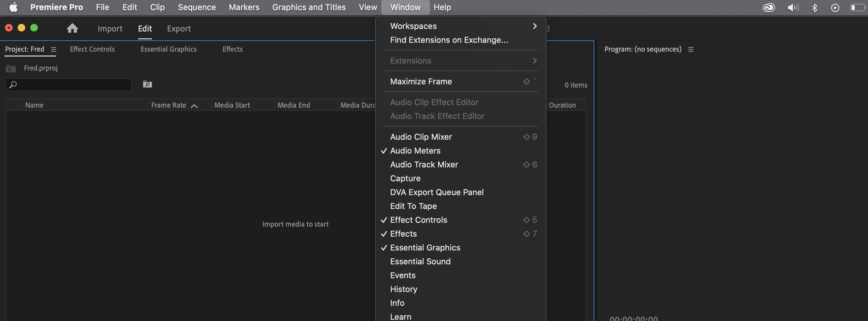Open the Program panel hamburger menu
The width and height of the screenshot is (868, 321).
pos(691,49)
